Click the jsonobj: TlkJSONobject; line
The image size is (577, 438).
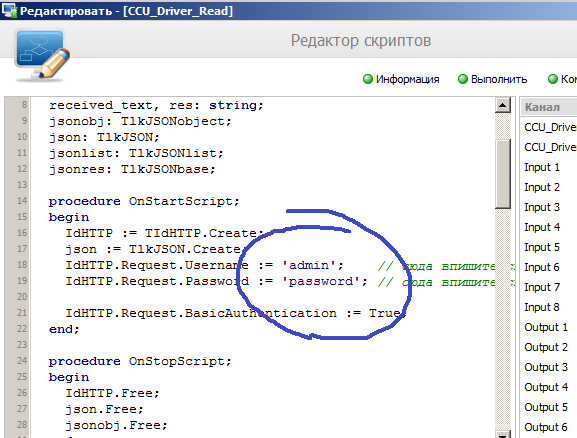[x=140, y=121]
